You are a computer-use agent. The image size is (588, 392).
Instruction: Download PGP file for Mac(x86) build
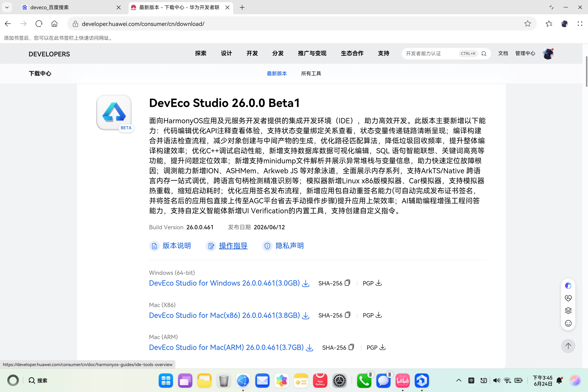379,315
